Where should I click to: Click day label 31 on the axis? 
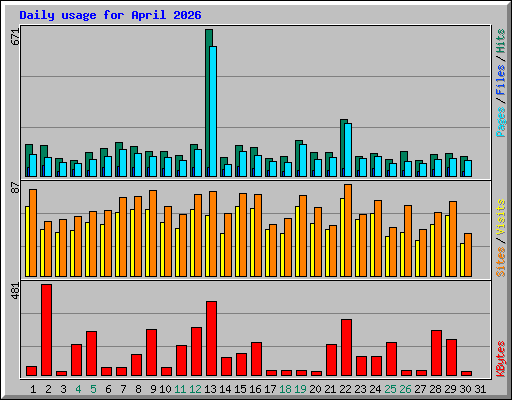click(480, 389)
